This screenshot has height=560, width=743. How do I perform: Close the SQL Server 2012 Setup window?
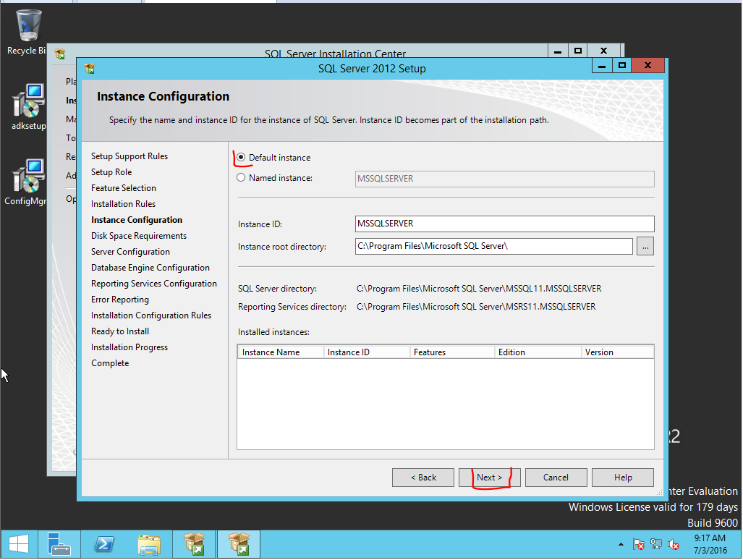[648, 66]
